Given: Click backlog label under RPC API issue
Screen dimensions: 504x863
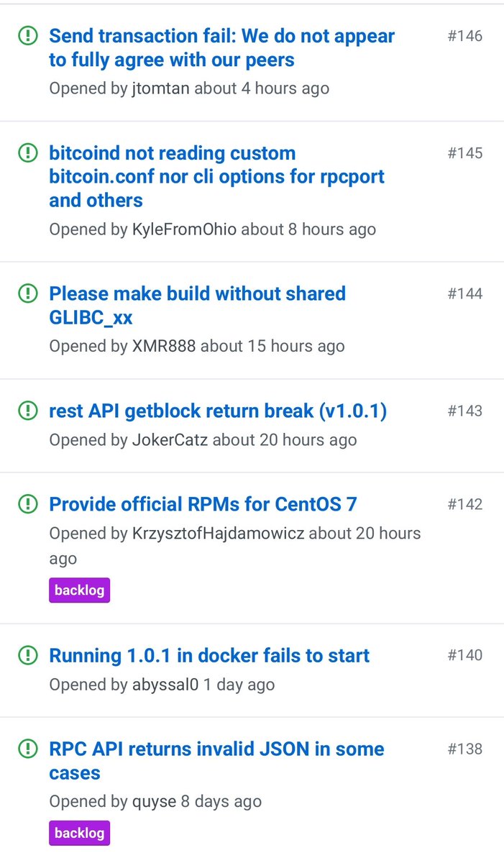Looking at the screenshot, I should click(79, 834).
